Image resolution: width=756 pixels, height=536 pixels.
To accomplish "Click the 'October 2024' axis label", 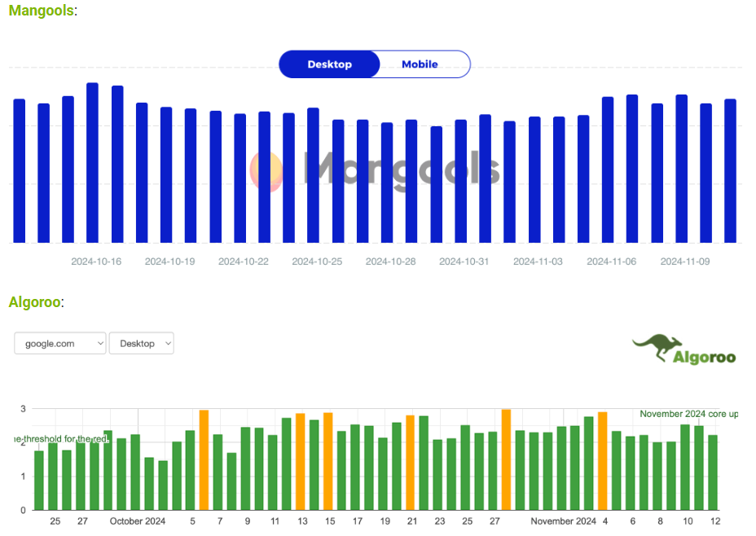I will 138,521.
